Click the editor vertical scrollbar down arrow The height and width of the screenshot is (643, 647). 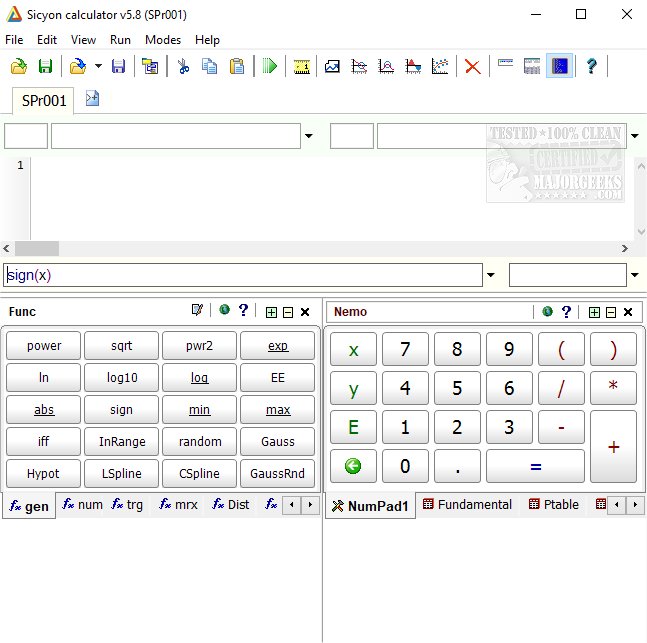(x=641, y=232)
